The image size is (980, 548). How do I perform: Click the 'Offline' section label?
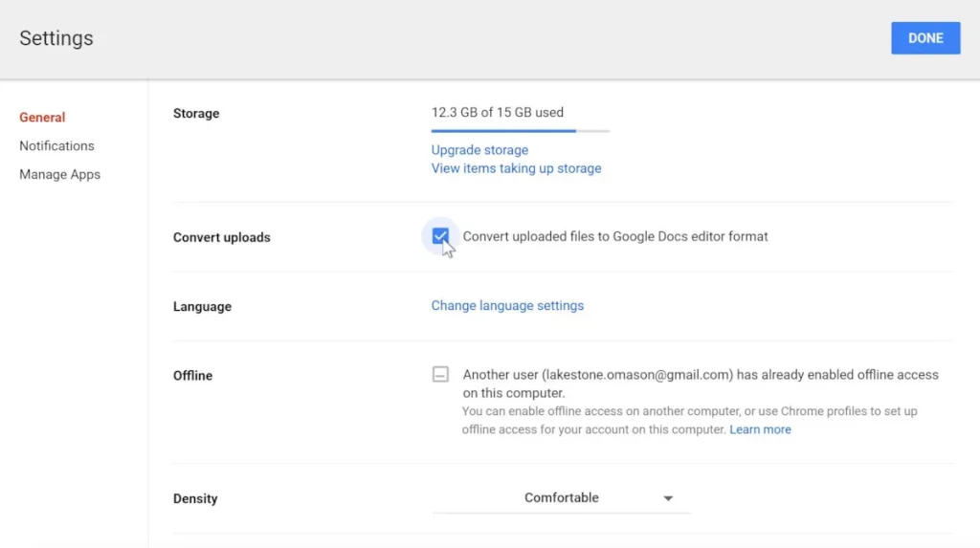(x=192, y=376)
